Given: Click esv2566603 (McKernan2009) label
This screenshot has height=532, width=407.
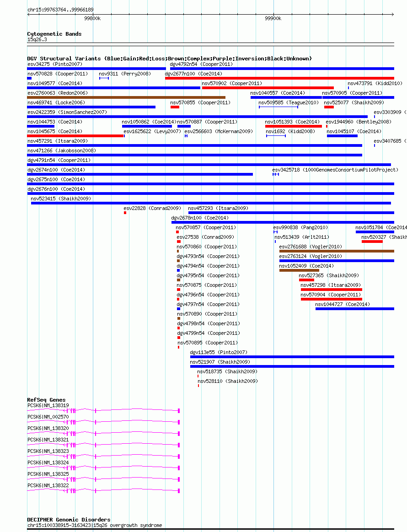Looking at the screenshot, I should click(x=219, y=131).
